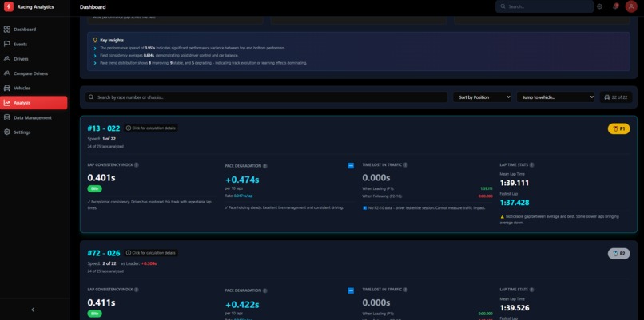Click blue arrow icon in #13 Pace Degradation
The width and height of the screenshot is (644, 320).
pos(351,166)
